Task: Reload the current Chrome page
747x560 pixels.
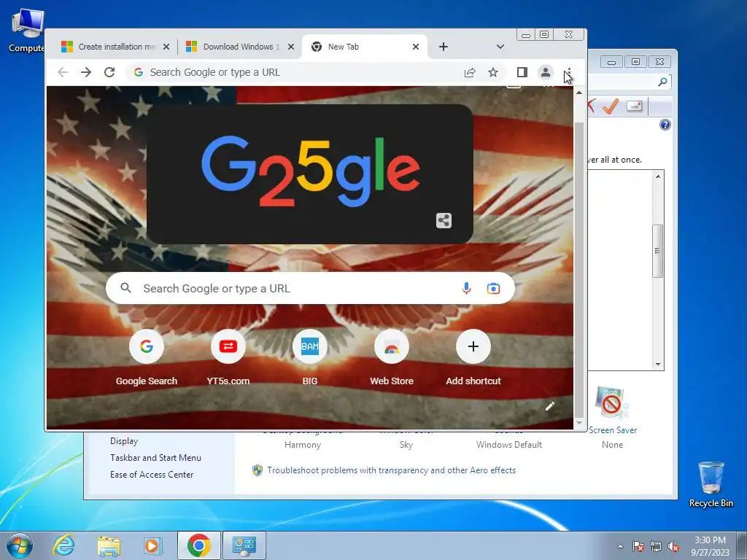Action: pyautogui.click(x=109, y=72)
